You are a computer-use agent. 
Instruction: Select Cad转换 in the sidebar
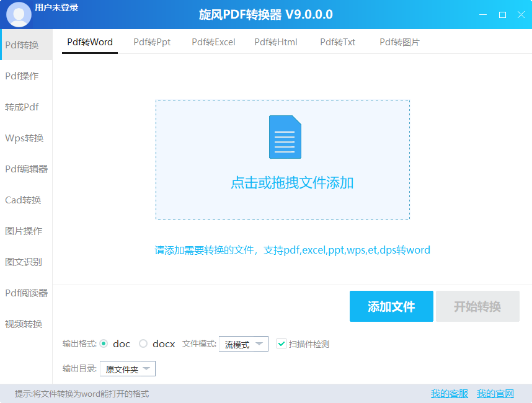tap(25, 200)
